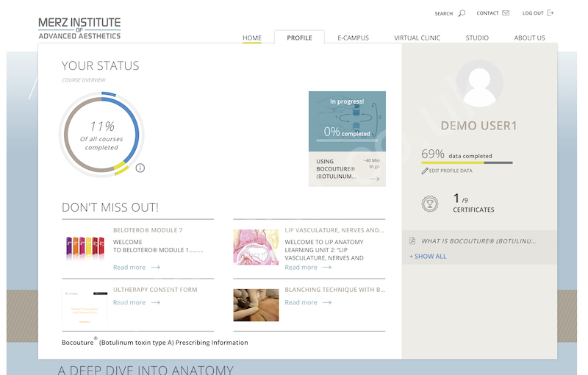Open the Virtual Clinic tab
This screenshot has height=375, width=588.
click(x=417, y=38)
